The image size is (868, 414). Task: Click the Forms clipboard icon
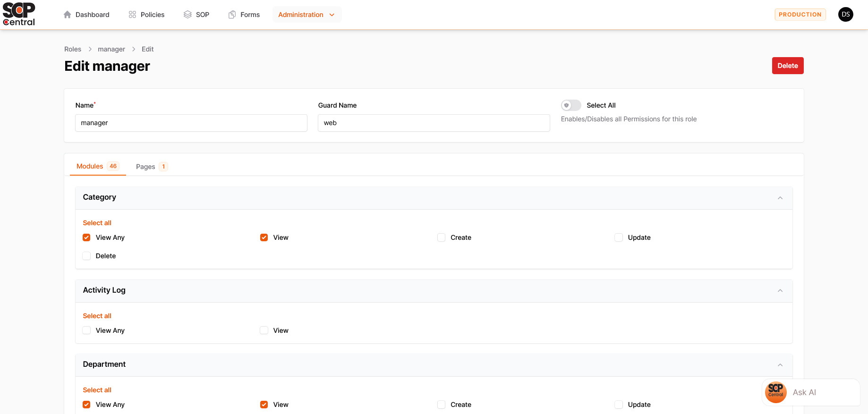[232, 15]
